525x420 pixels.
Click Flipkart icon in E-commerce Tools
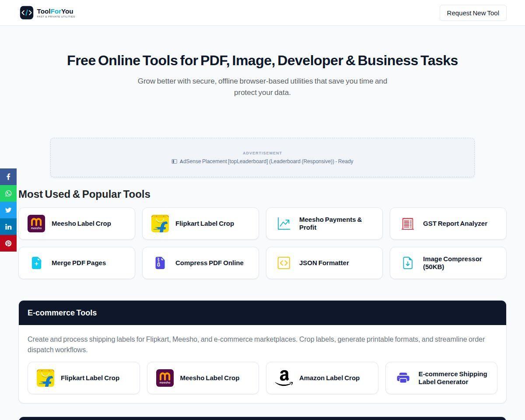coord(45,378)
